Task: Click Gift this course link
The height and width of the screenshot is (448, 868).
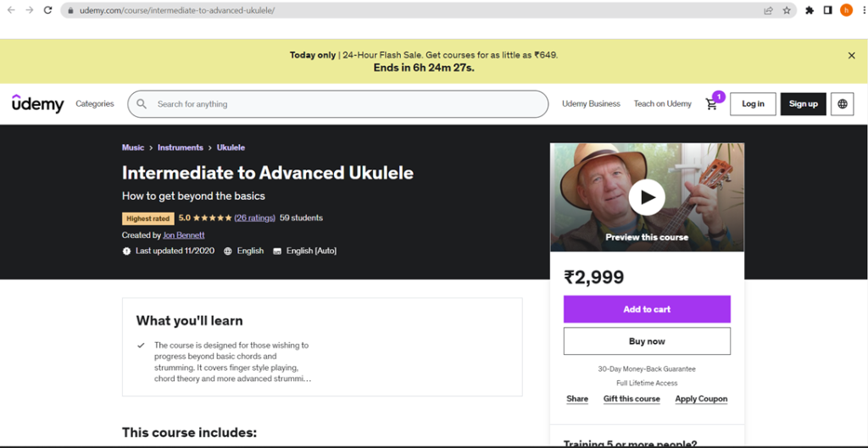Action: [x=632, y=399]
